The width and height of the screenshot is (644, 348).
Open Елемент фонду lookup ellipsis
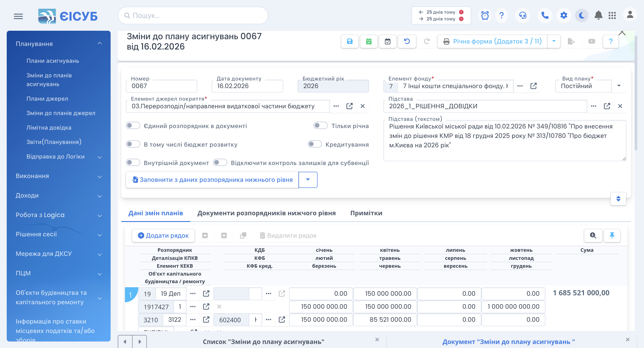[x=520, y=86]
